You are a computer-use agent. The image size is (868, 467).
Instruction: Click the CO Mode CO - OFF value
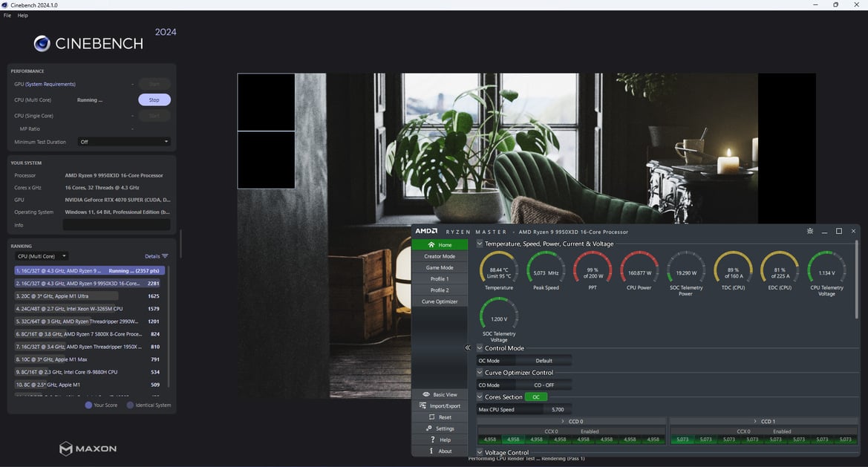(544, 385)
